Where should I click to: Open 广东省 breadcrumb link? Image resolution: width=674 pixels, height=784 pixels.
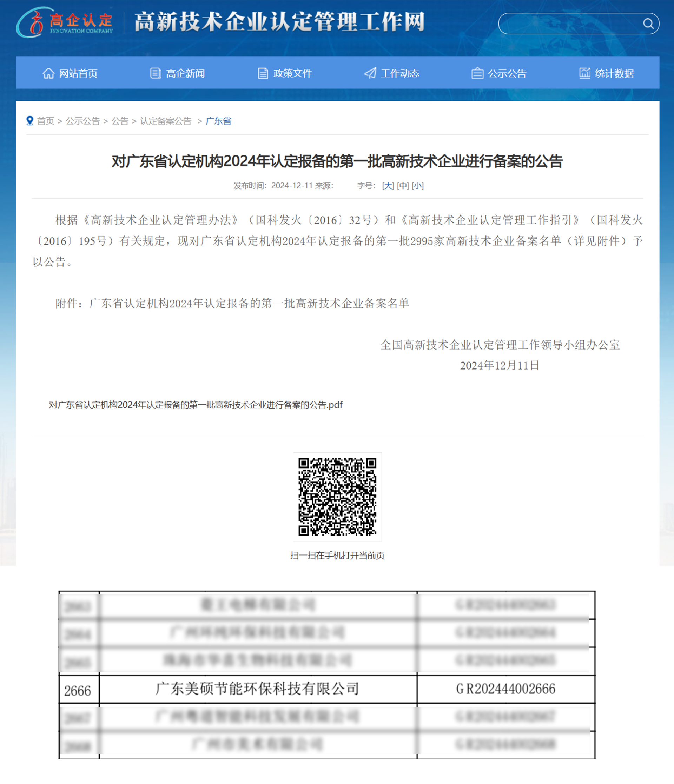coord(218,121)
